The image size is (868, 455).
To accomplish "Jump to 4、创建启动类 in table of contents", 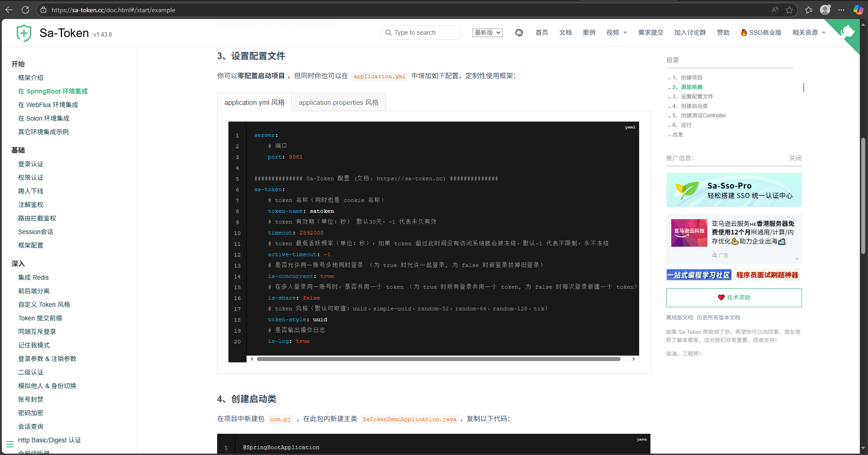I will pos(690,106).
